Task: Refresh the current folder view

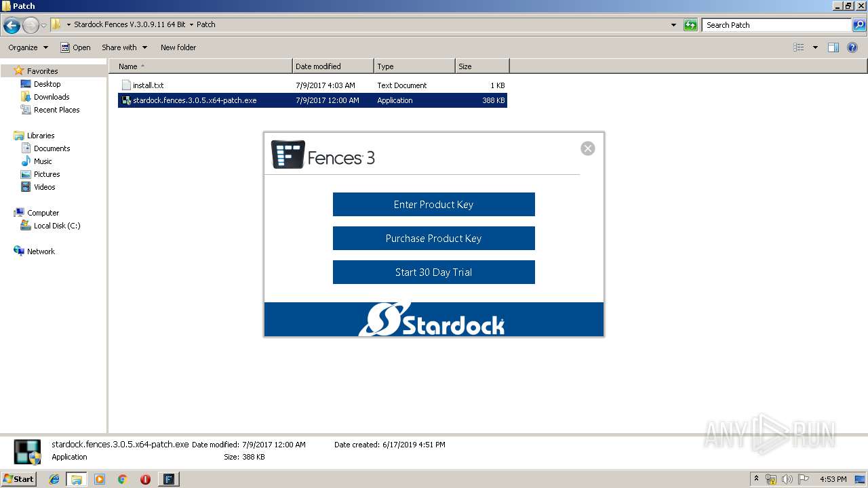Action: 690,25
